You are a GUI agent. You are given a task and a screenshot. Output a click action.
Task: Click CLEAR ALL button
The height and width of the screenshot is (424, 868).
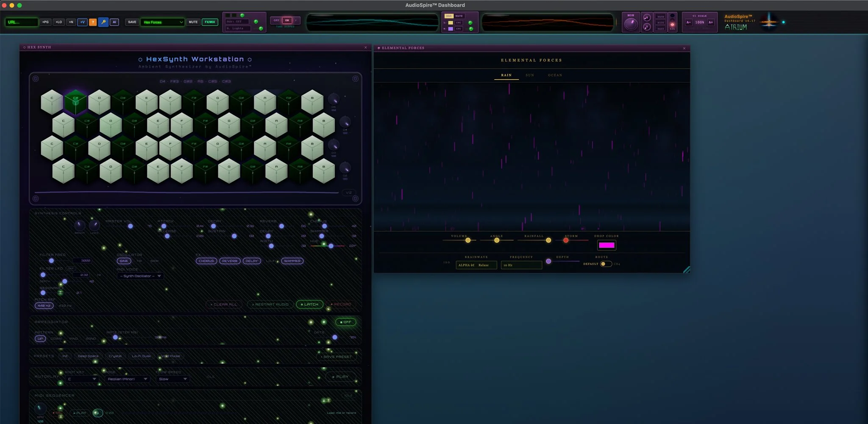tap(224, 304)
